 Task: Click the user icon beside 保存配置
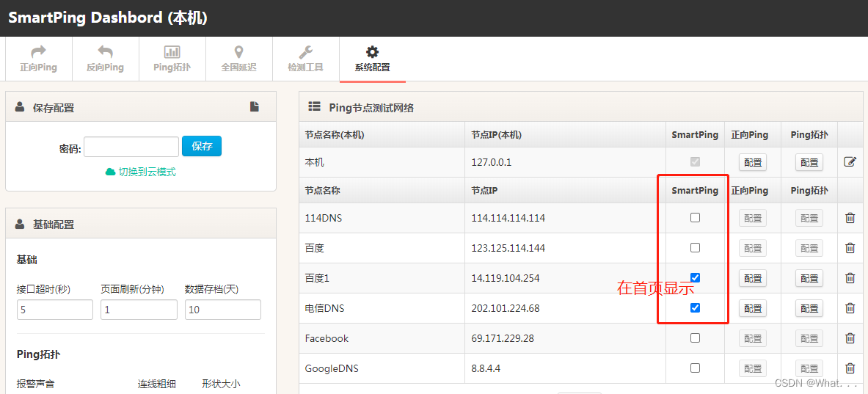20,107
